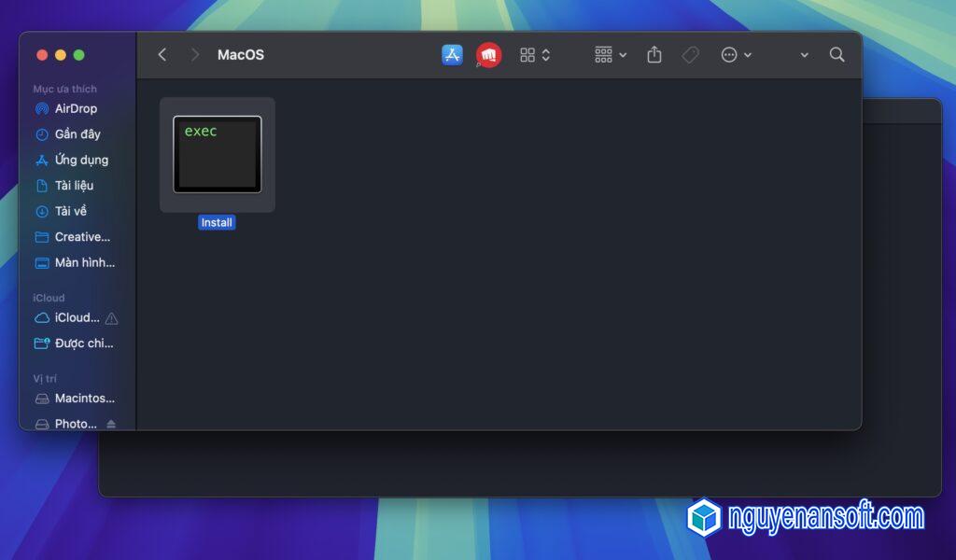Image resolution: width=956 pixels, height=560 pixels.
Task: Click the Share toolbar icon
Action: point(654,55)
